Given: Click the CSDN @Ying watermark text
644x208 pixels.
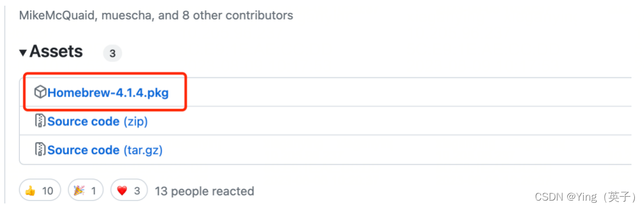Looking at the screenshot, I should point(585,197).
